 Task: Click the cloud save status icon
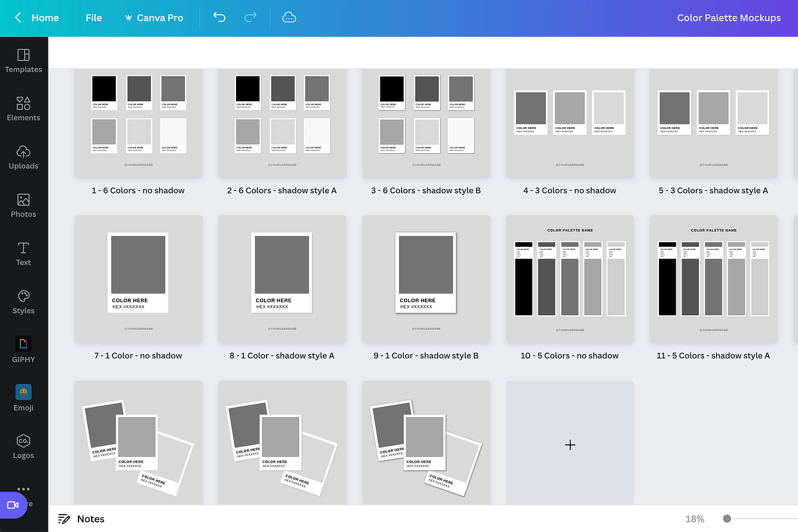(289, 18)
